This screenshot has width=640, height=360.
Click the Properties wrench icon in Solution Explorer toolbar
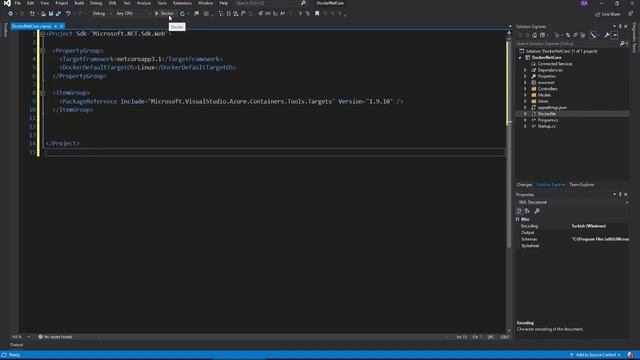607,35
